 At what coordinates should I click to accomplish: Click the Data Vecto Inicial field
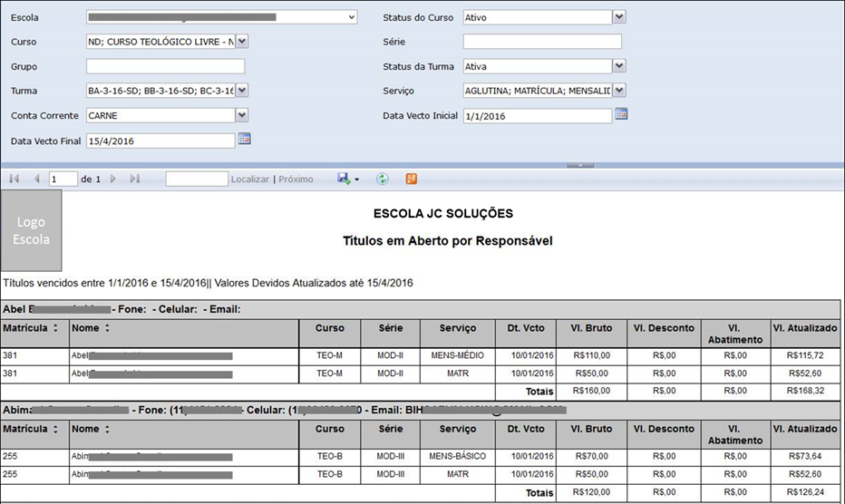point(538,116)
